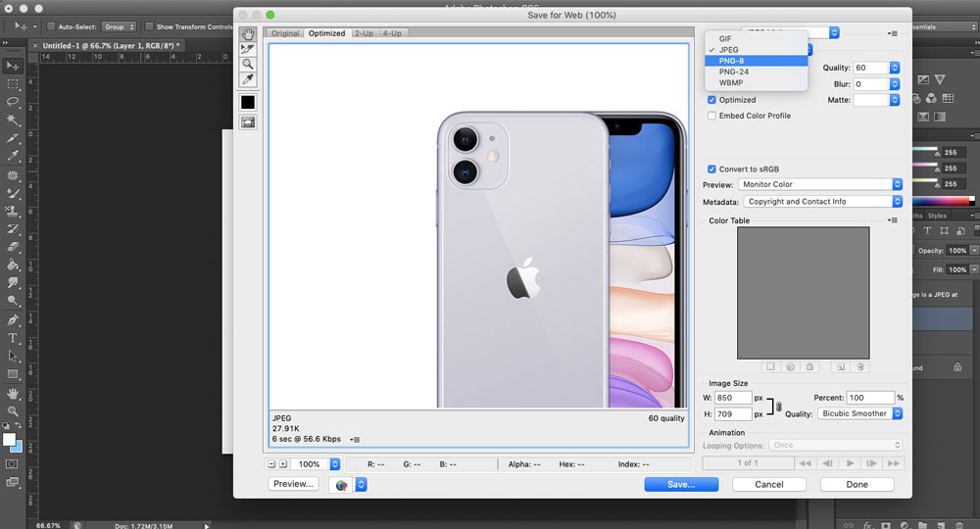Select the Clone Stamp tool
The image size is (980, 529).
pos(12,211)
